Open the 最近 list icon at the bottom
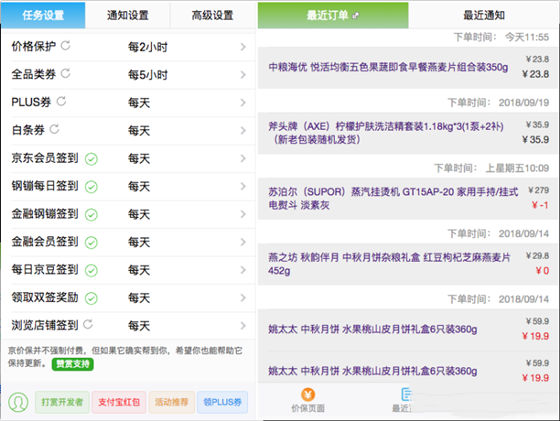The width and height of the screenshot is (560, 421). click(406, 394)
